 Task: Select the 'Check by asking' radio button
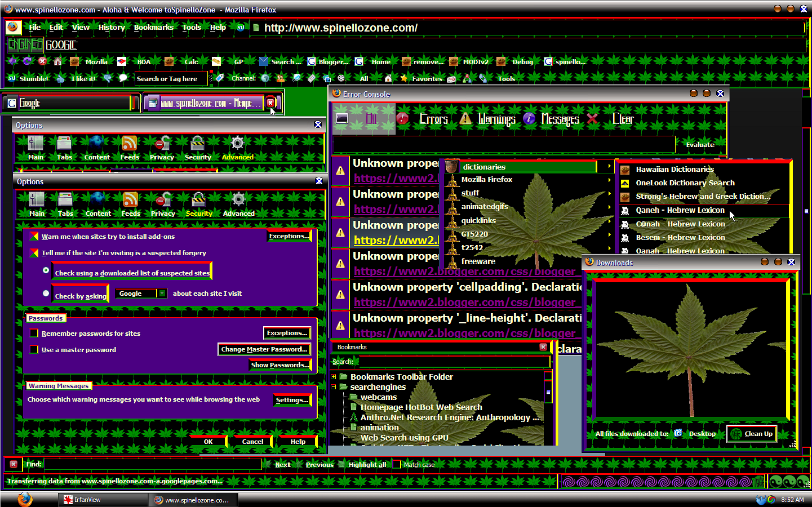coord(46,292)
